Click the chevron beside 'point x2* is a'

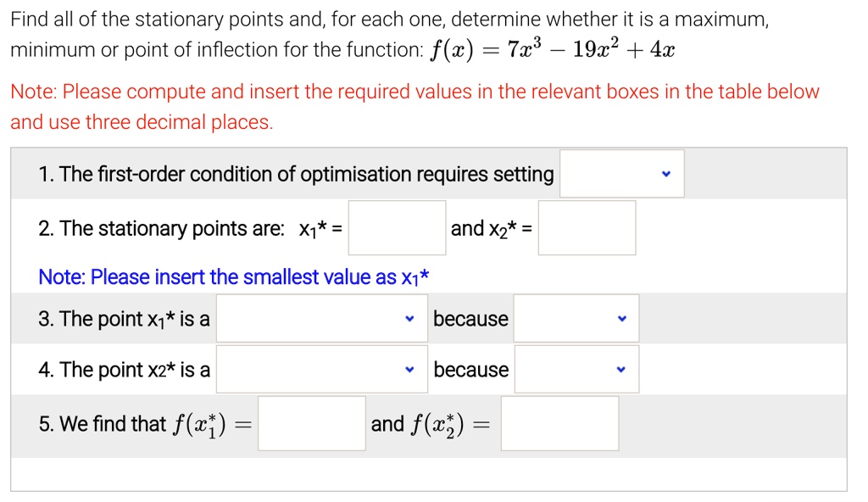(x=410, y=368)
